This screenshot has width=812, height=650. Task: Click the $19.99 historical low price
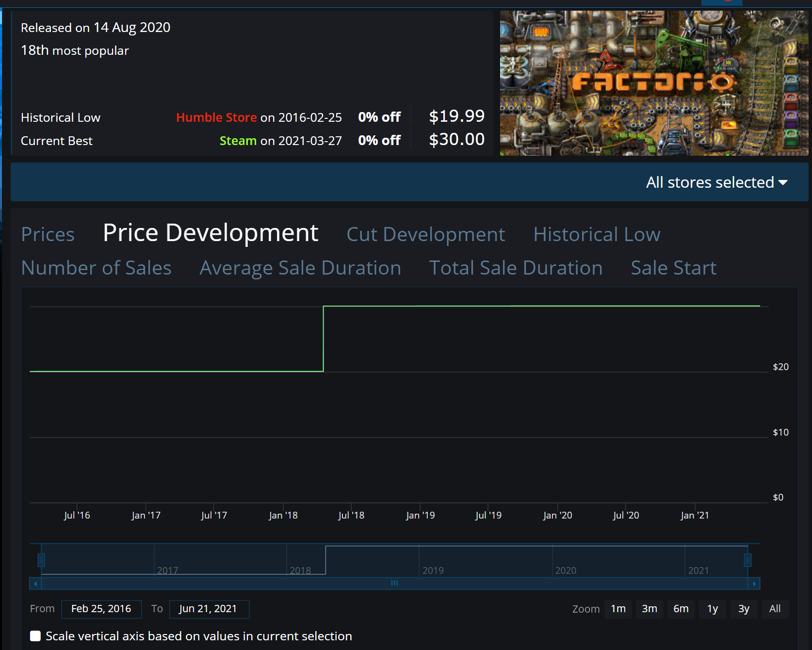pos(456,116)
